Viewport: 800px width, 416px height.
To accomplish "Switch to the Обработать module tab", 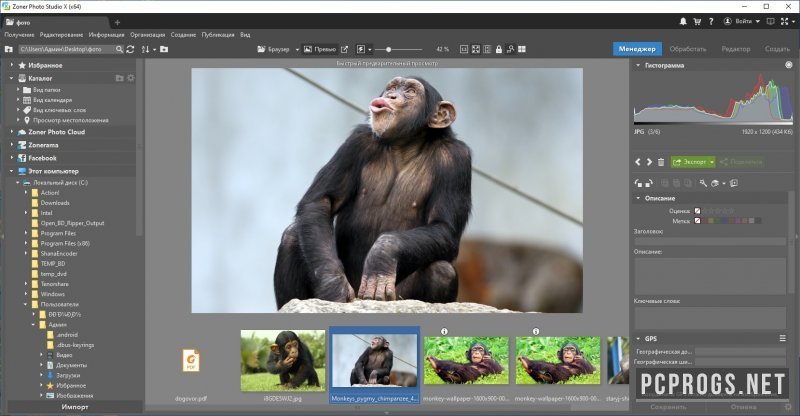I will [x=688, y=49].
